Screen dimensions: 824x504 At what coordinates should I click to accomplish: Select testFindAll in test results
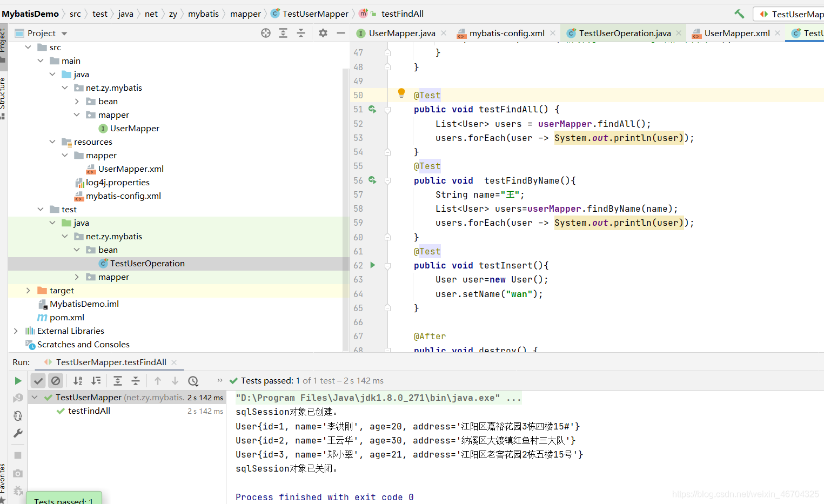(89, 411)
